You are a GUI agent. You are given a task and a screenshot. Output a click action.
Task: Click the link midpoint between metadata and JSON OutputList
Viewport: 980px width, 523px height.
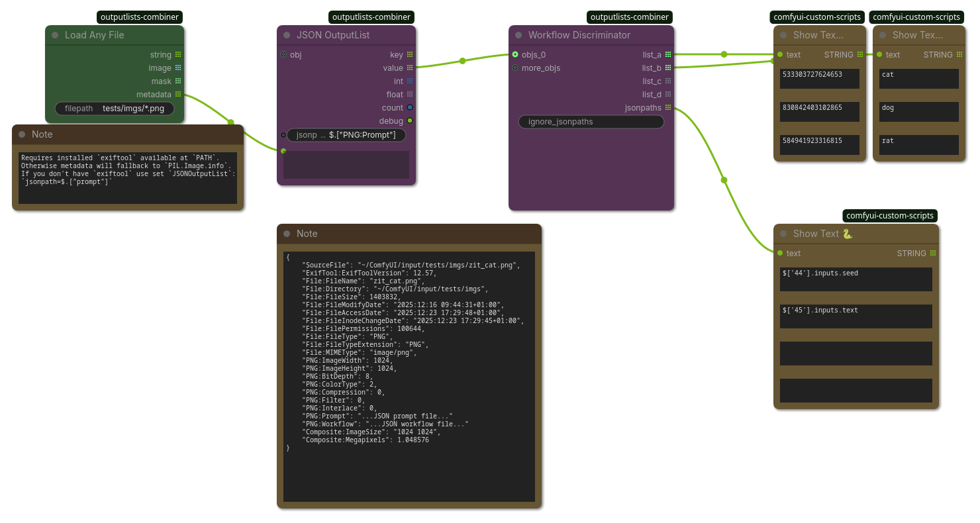(x=231, y=122)
